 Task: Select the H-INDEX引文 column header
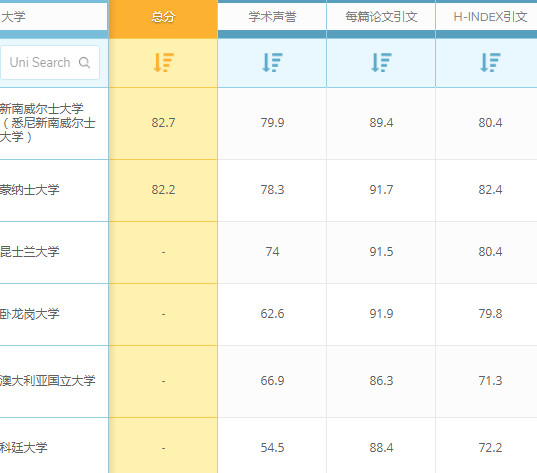click(x=490, y=16)
